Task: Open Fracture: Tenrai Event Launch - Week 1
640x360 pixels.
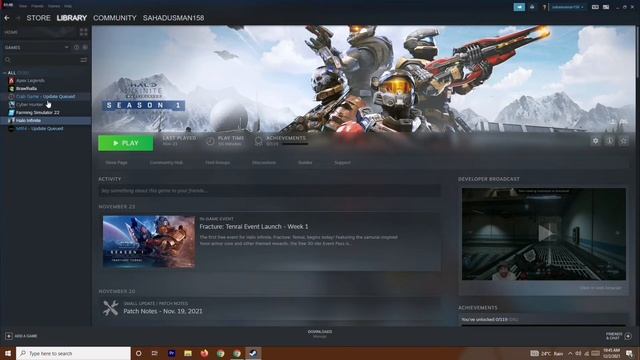Action: click(254, 227)
